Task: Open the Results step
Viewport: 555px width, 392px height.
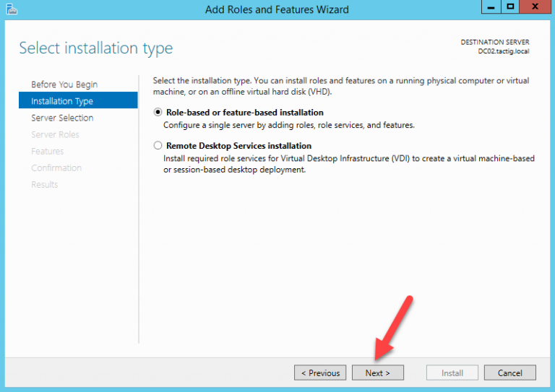Action: pyautogui.click(x=45, y=184)
